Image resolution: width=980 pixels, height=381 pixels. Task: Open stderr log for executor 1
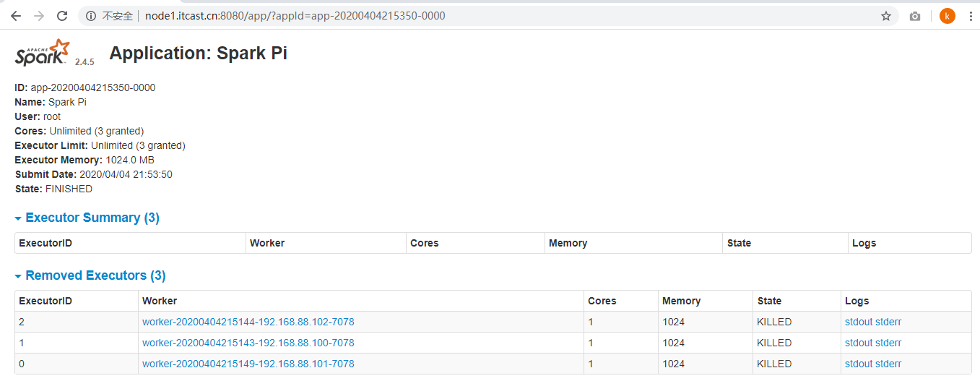click(888, 343)
